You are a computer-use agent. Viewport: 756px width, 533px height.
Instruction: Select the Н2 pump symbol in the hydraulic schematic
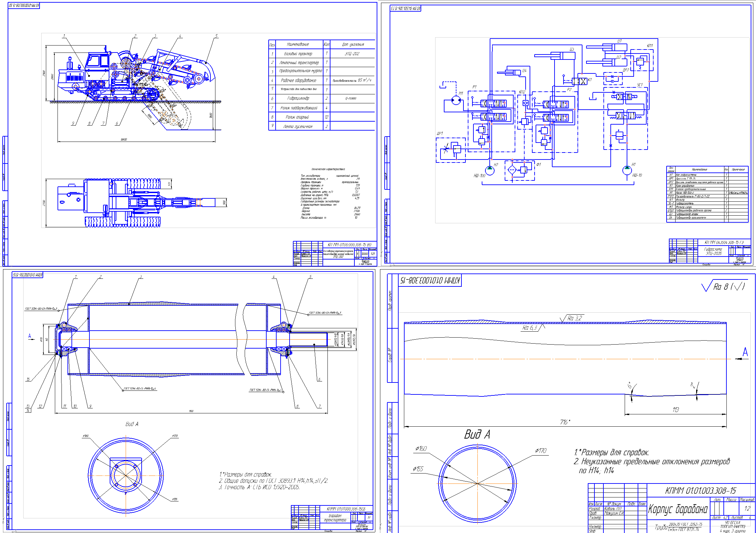490,170
